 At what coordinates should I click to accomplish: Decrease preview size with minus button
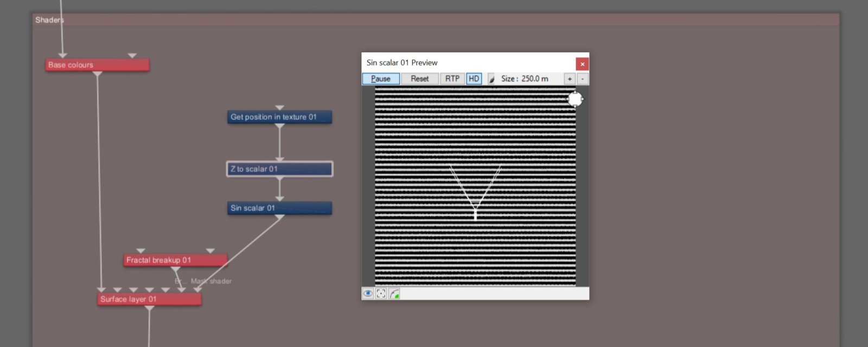583,79
